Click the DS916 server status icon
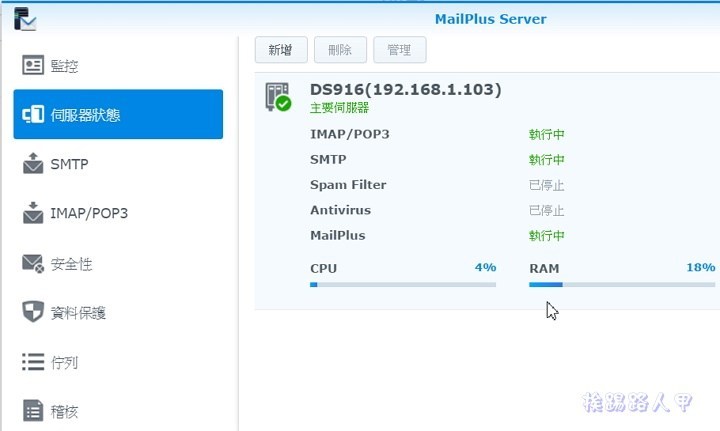 point(278,97)
